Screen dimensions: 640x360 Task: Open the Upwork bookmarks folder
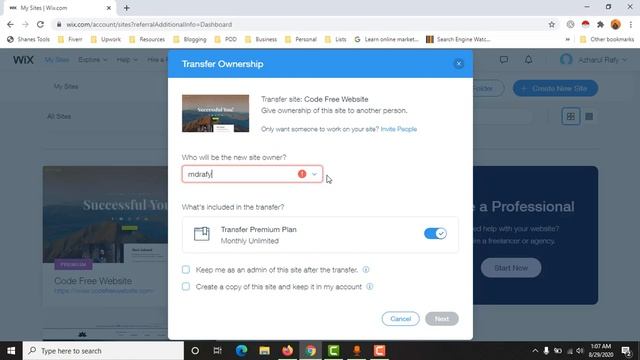tap(106, 39)
